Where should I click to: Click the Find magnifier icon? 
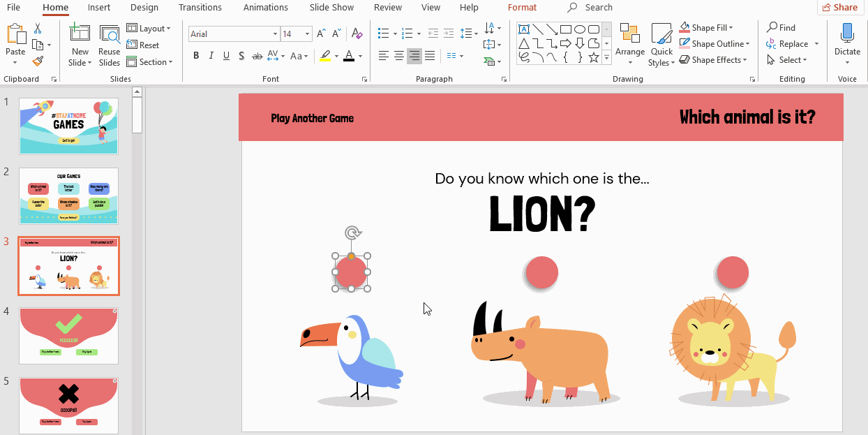(772, 27)
